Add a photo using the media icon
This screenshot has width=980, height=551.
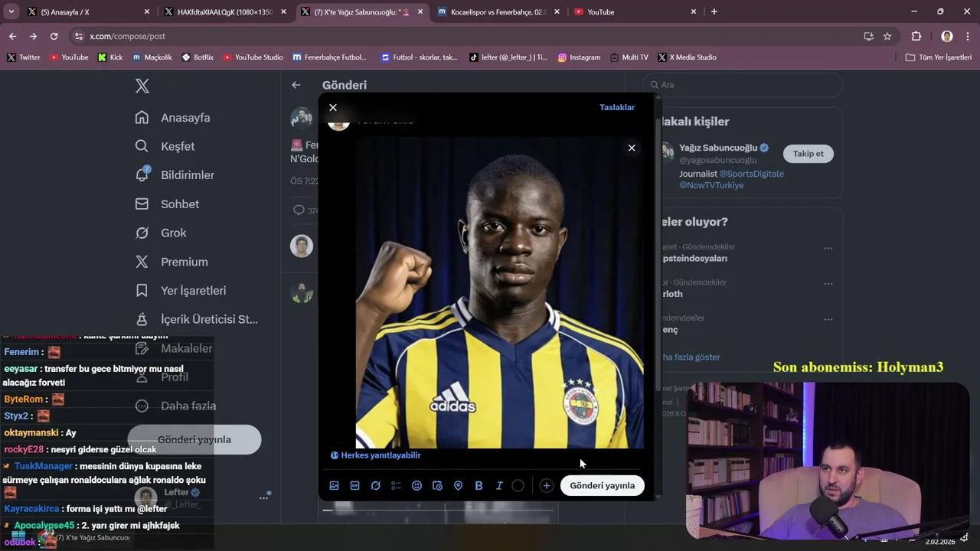(x=334, y=485)
